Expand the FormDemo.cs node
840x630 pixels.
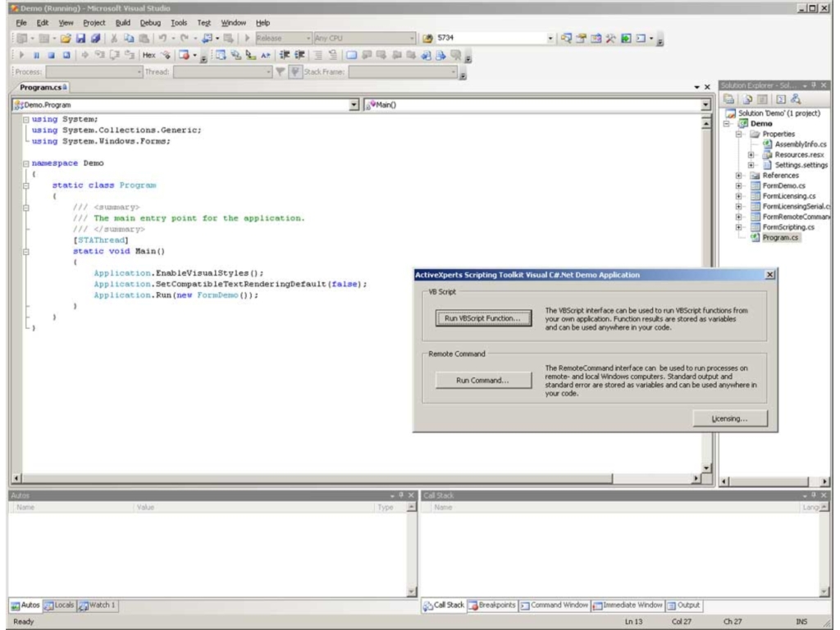point(739,186)
